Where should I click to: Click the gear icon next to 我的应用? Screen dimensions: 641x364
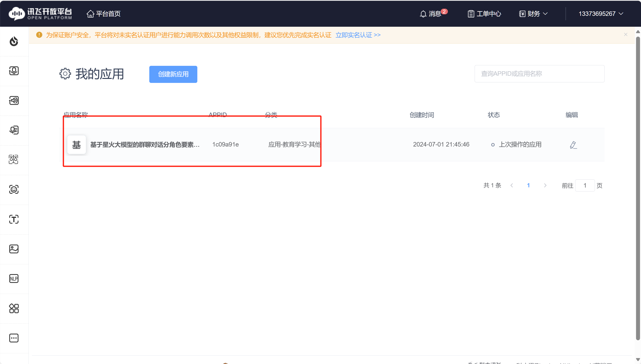pos(65,74)
